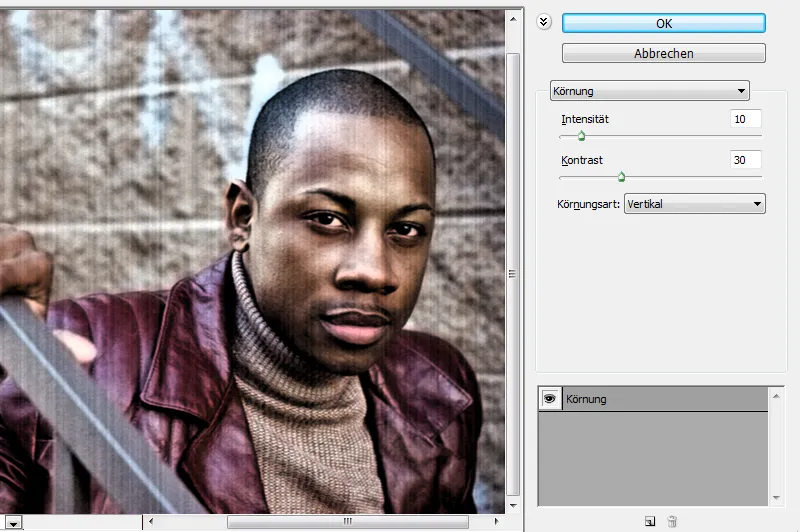
Task: Toggle eye visibility of Körnung effect layer
Action: pyautogui.click(x=549, y=399)
